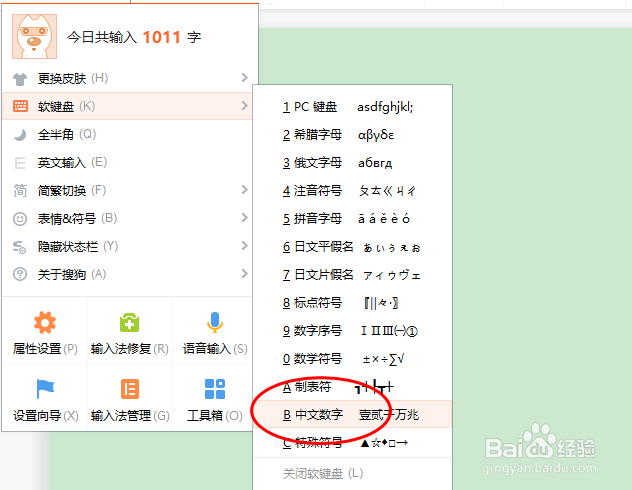Choose B 中文数字 soft keyboard
This screenshot has width=632, height=490.
pos(353,415)
